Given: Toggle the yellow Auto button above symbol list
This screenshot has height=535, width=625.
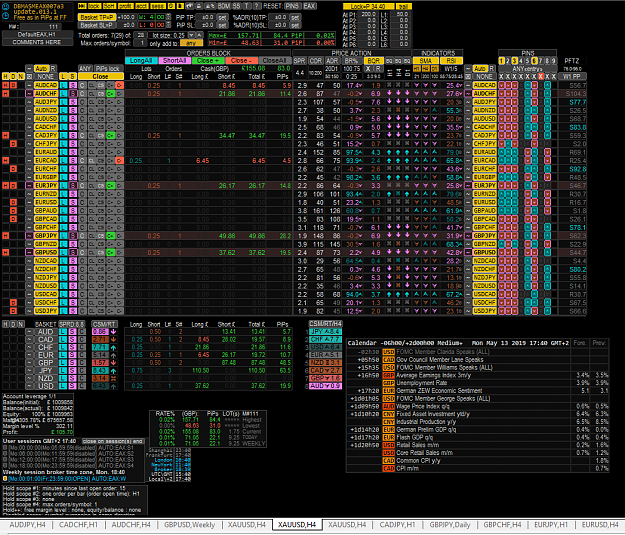Looking at the screenshot, I should [x=41, y=69].
